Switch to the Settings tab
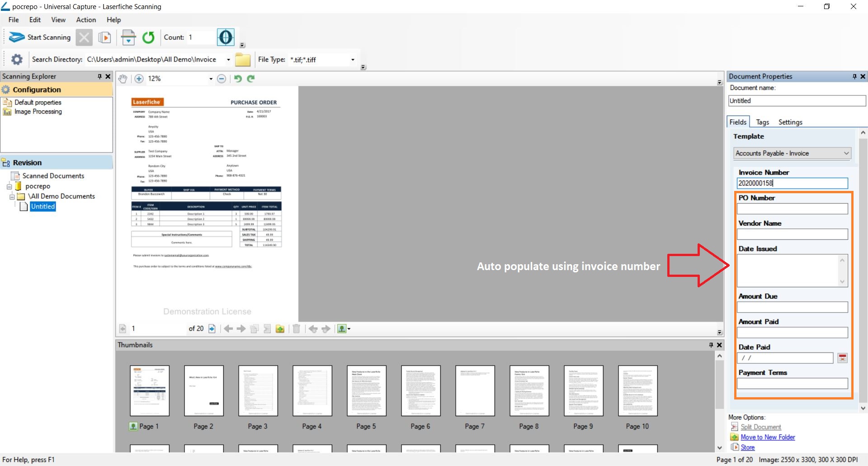This screenshot has width=868, height=466. [x=790, y=122]
